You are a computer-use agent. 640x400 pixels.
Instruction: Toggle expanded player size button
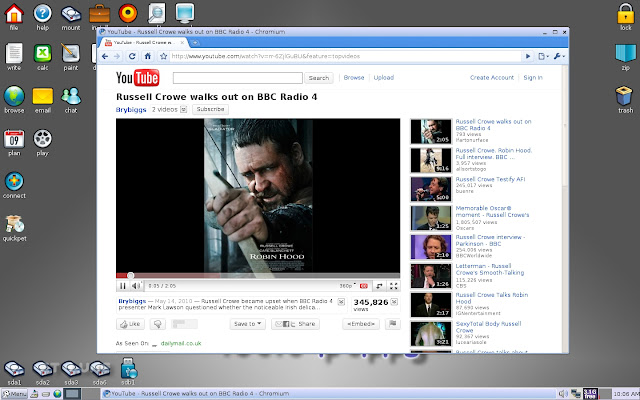point(379,286)
